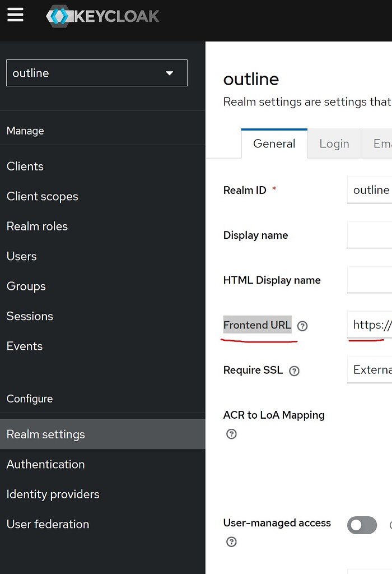
Task: Open the ACR to LoA Mapping help tooltip
Action: (x=231, y=433)
